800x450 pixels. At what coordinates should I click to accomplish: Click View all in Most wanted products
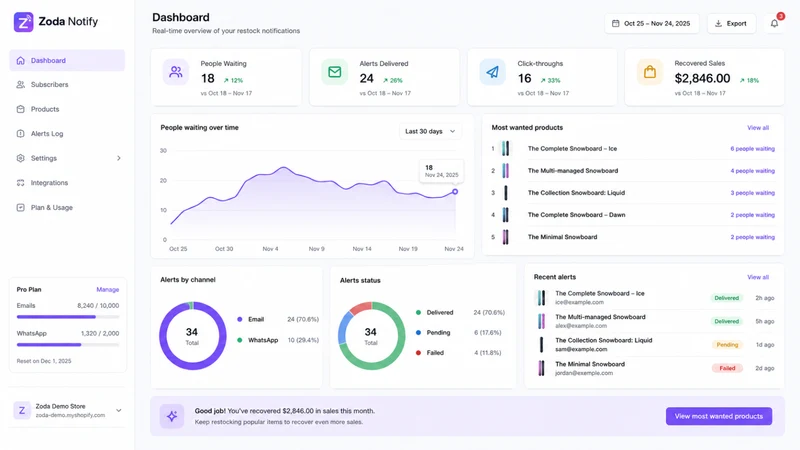[758, 128]
